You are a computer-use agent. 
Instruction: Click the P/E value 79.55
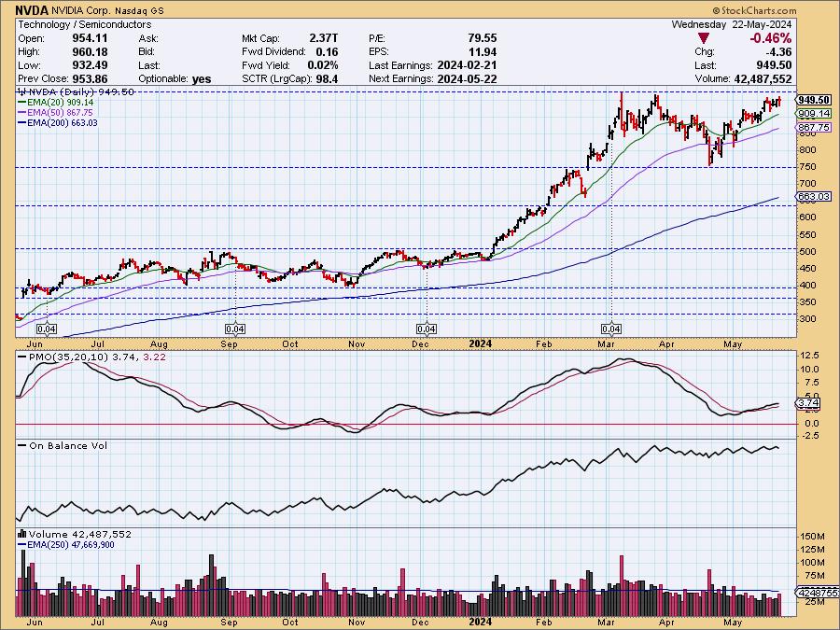483,38
